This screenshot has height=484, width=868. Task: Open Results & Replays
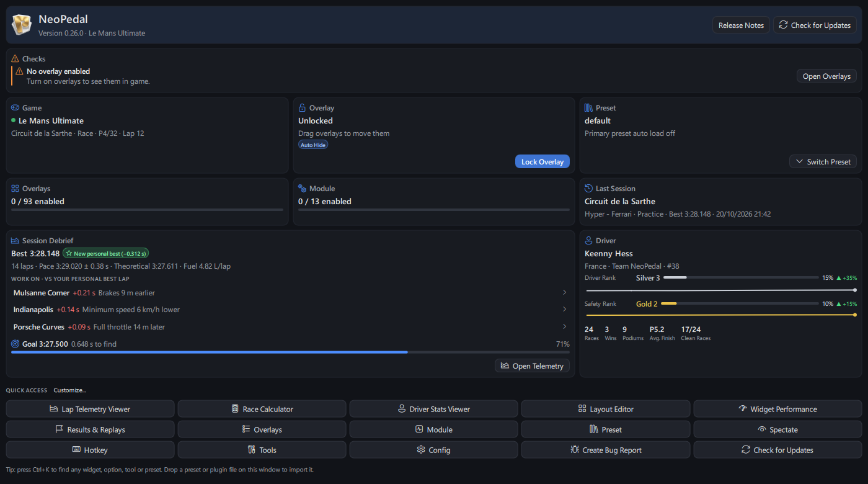(90, 429)
